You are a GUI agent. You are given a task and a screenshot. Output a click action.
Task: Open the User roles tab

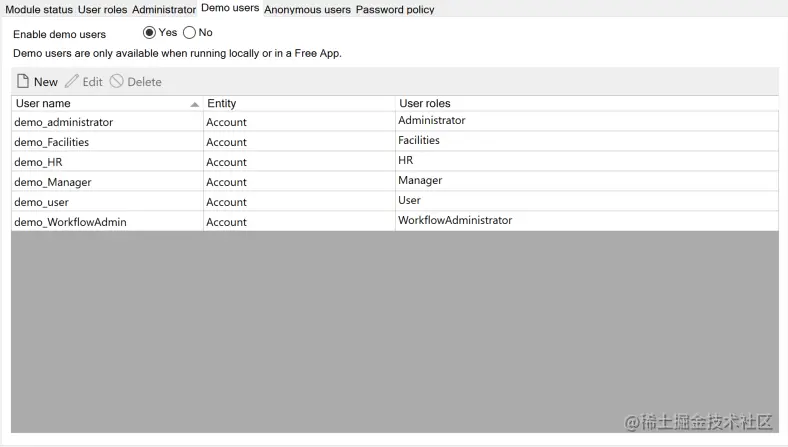pyautogui.click(x=103, y=10)
